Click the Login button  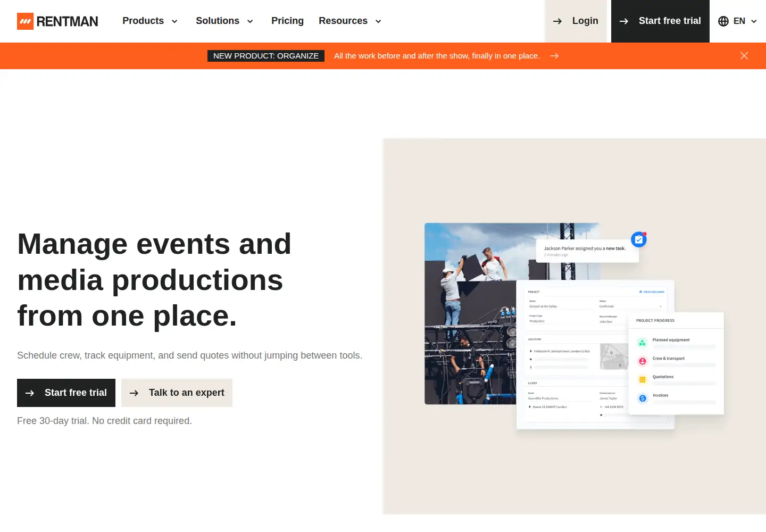(576, 21)
